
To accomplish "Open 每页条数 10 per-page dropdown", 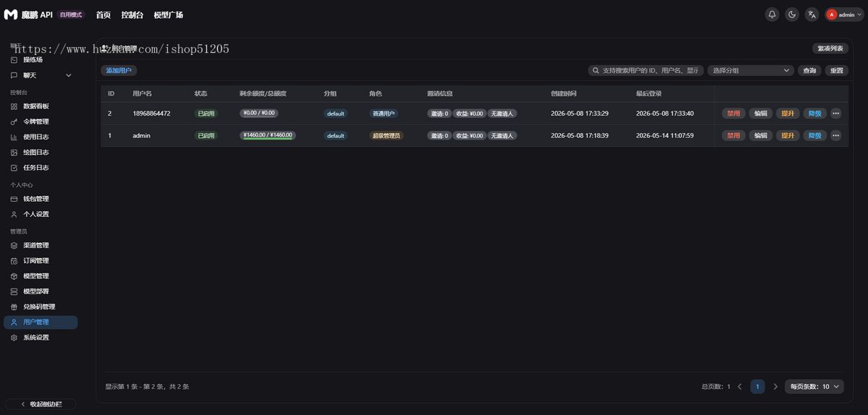I will coord(814,387).
